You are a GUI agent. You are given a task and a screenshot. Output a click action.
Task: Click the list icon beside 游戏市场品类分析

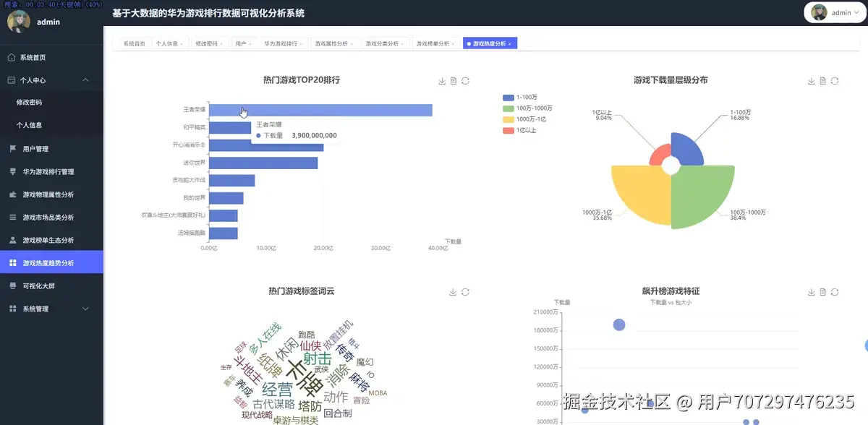point(12,218)
